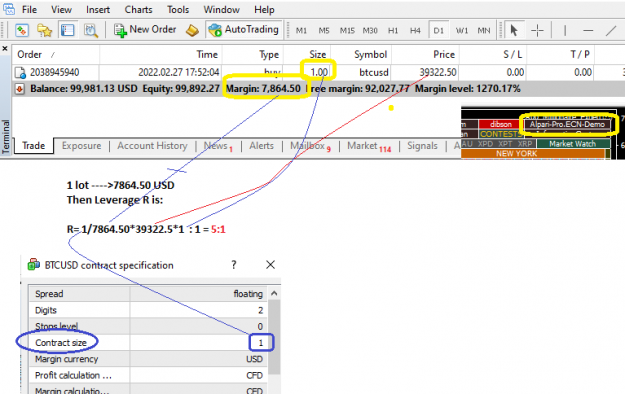The image size is (625, 394).
Task: Click the Price column header
Action: point(425,55)
